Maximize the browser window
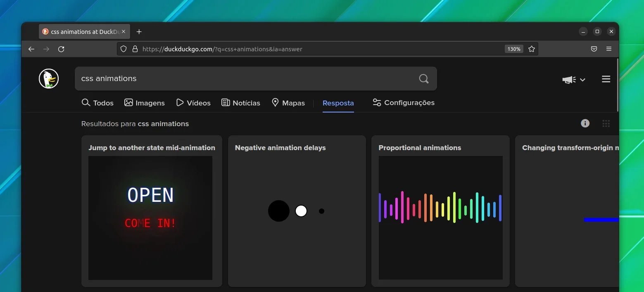This screenshot has height=292, width=644. pyautogui.click(x=597, y=31)
